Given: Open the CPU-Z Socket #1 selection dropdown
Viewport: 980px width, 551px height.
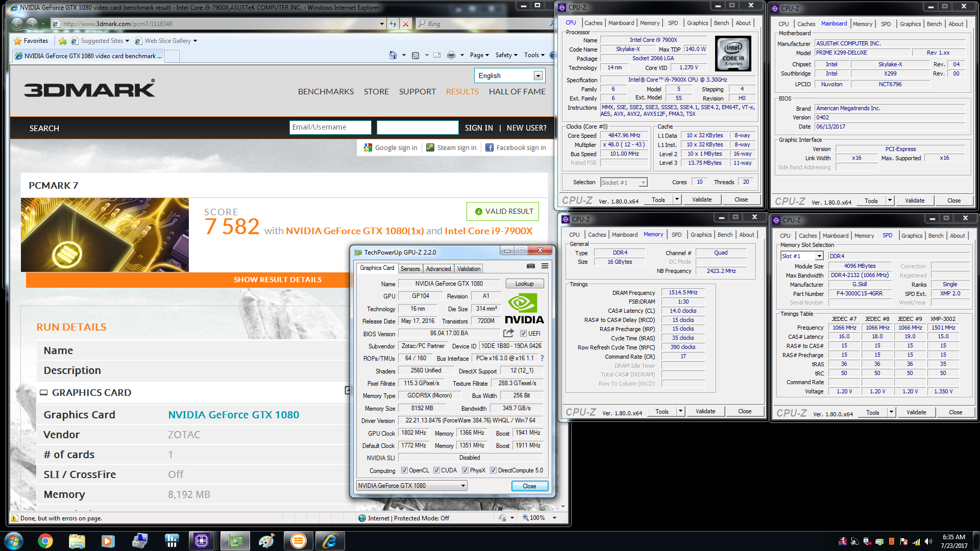Looking at the screenshot, I should (x=643, y=182).
